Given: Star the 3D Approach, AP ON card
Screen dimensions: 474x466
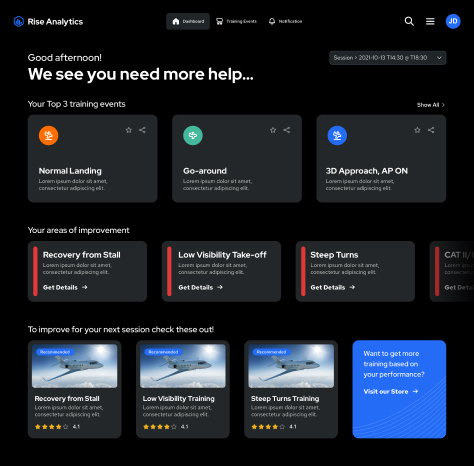Looking at the screenshot, I should (x=417, y=130).
